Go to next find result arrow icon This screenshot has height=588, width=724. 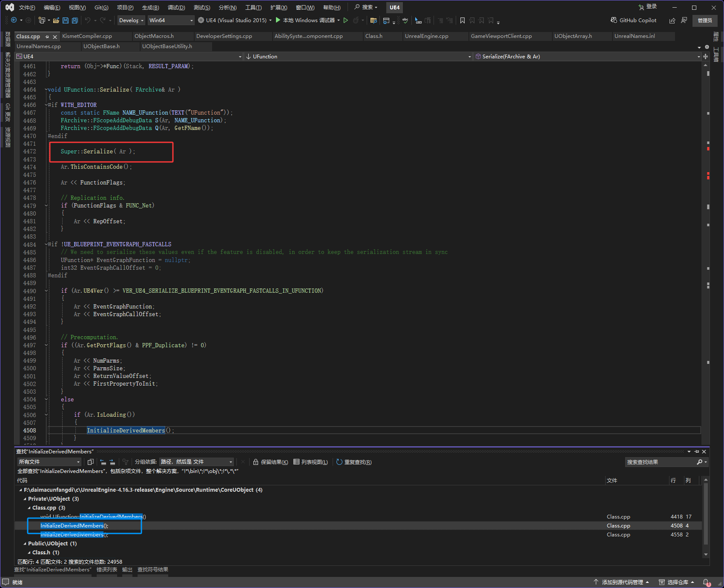(112, 462)
